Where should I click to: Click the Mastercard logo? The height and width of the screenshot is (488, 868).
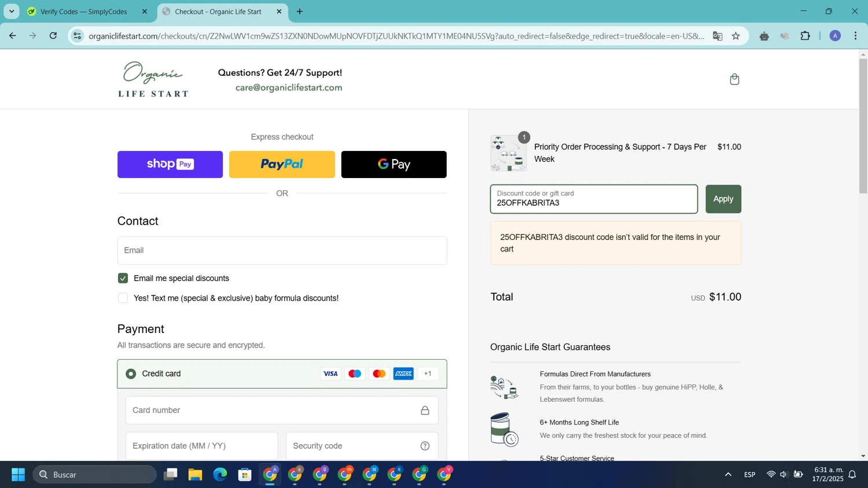click(379, 374)
